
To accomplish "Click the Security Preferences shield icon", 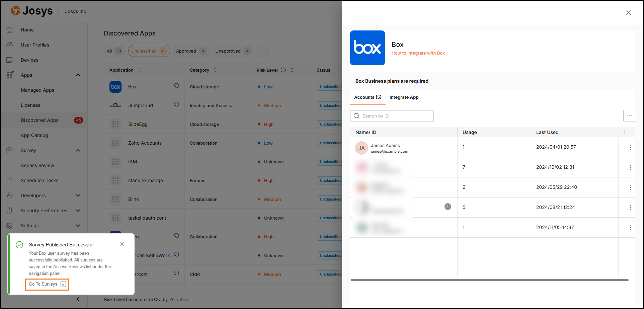I will click(9, 211).
